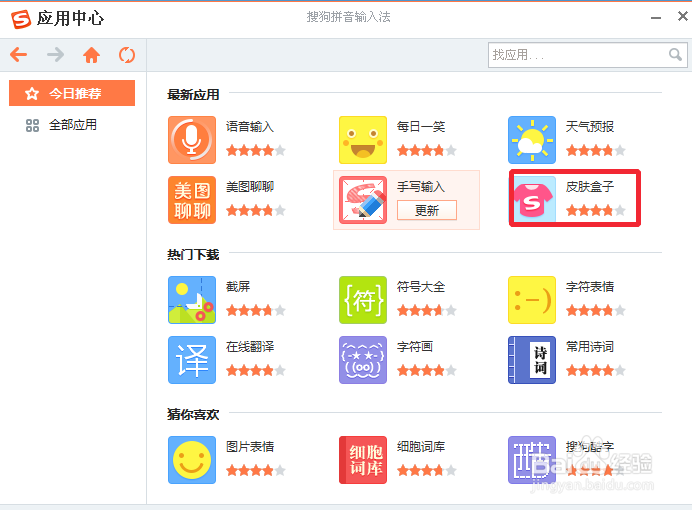This screenshot has width=692, height=510.
Task: Open the 在线翻译 translate app icon
Action: 192,360
